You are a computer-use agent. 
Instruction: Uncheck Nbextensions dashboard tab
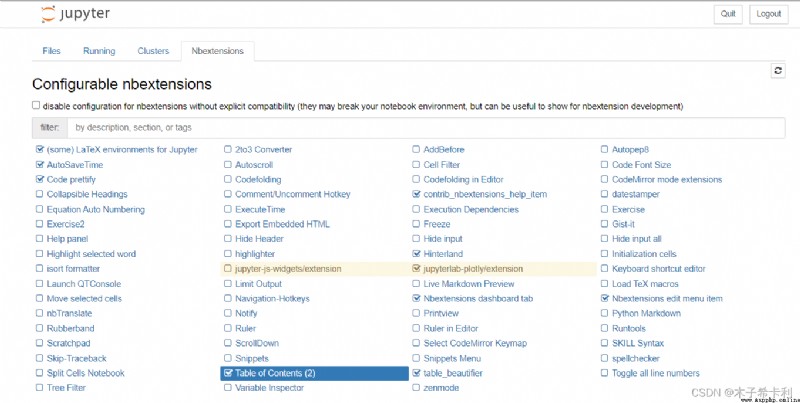pos(416,298)
